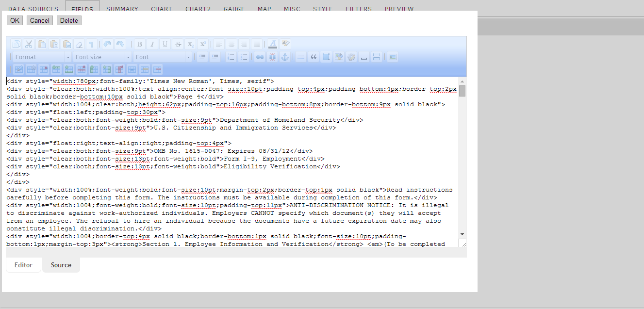The height and width of the screenshot is (309, 644).
Task: Toggle Bold formatting
Action: tap(140, 44)
